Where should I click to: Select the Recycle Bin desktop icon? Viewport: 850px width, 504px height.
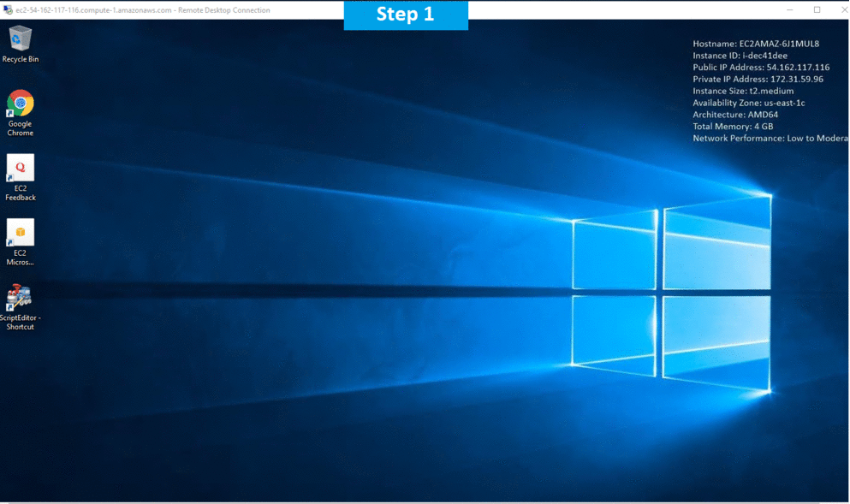point(21,39)
